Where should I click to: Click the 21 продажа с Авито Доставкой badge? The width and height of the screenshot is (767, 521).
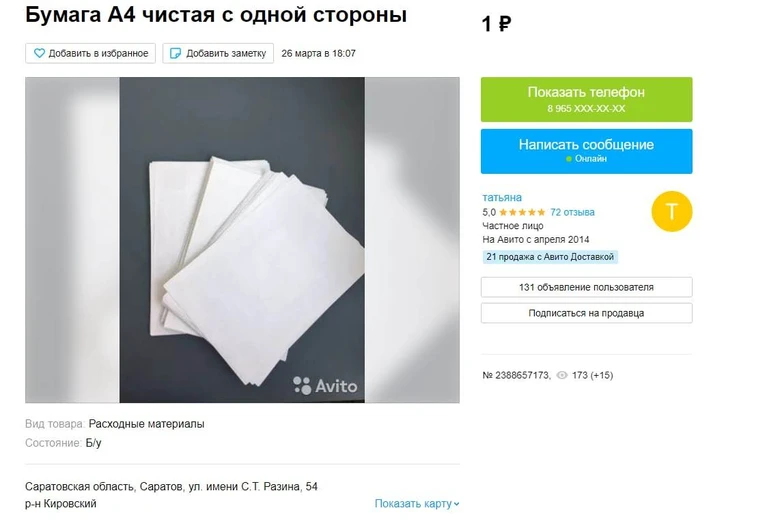[550, 257]
